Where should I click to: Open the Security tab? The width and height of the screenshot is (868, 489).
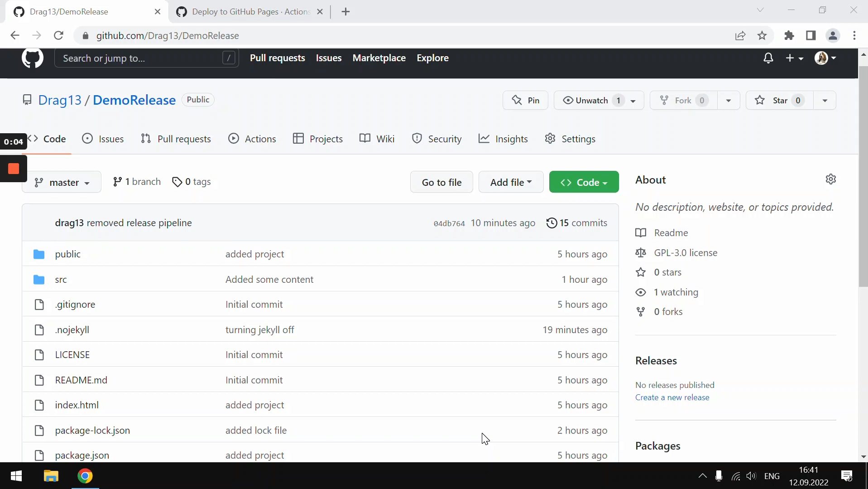click(x=436, y=139)
